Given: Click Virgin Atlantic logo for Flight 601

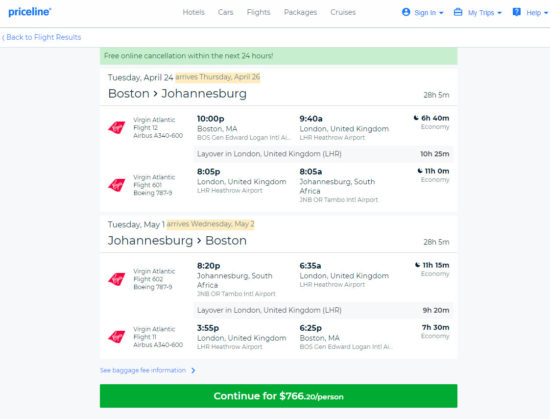Looking at the screenshot, I should coord(117,185).
